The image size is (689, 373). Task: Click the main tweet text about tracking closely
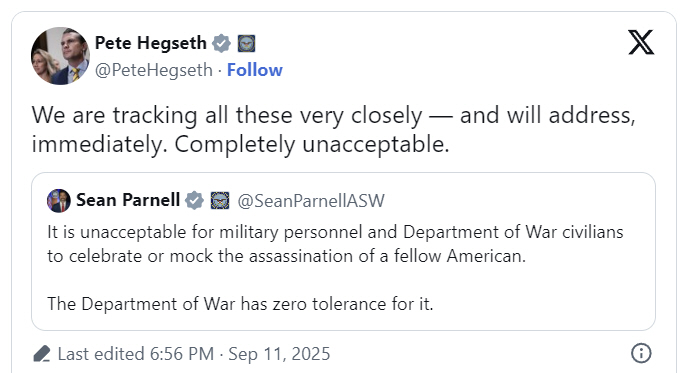coord(334,130)
